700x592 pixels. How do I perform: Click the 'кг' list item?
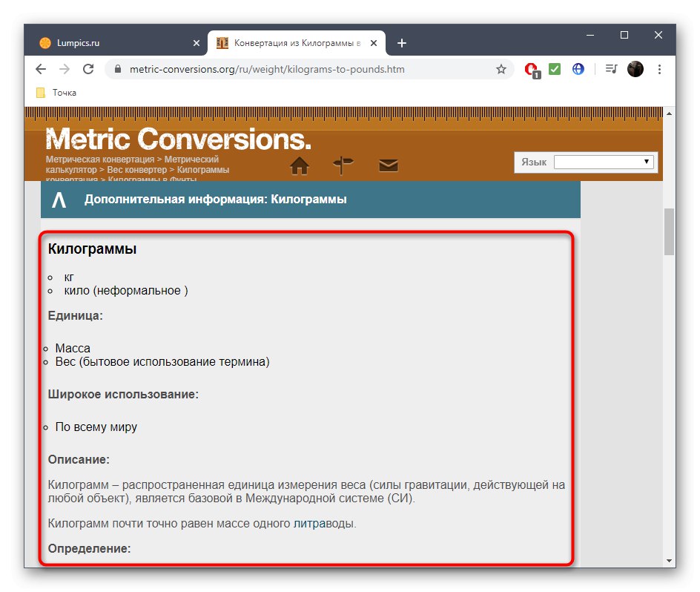click(x=69, y=277)
